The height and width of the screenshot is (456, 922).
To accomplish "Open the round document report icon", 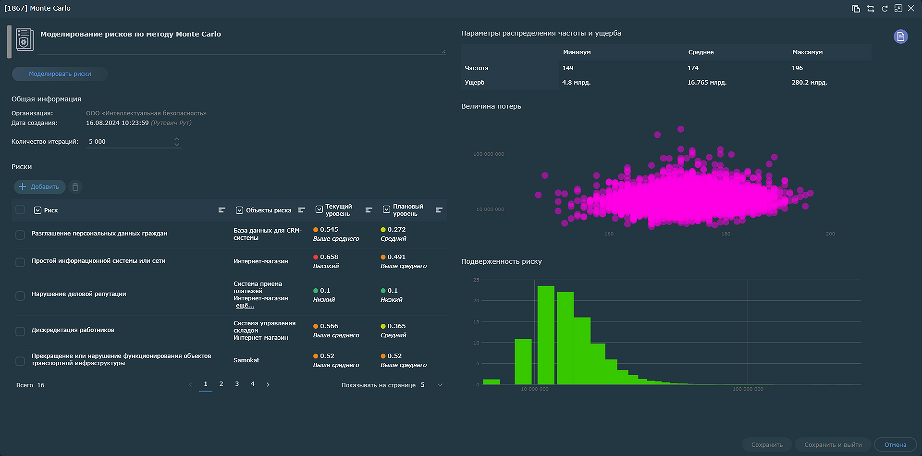I will pos(899,37).
